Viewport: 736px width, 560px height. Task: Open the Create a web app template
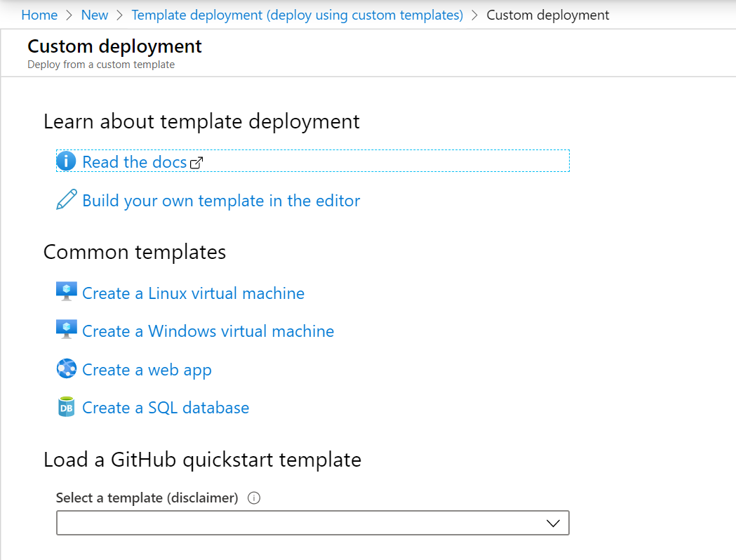[147, 370]
